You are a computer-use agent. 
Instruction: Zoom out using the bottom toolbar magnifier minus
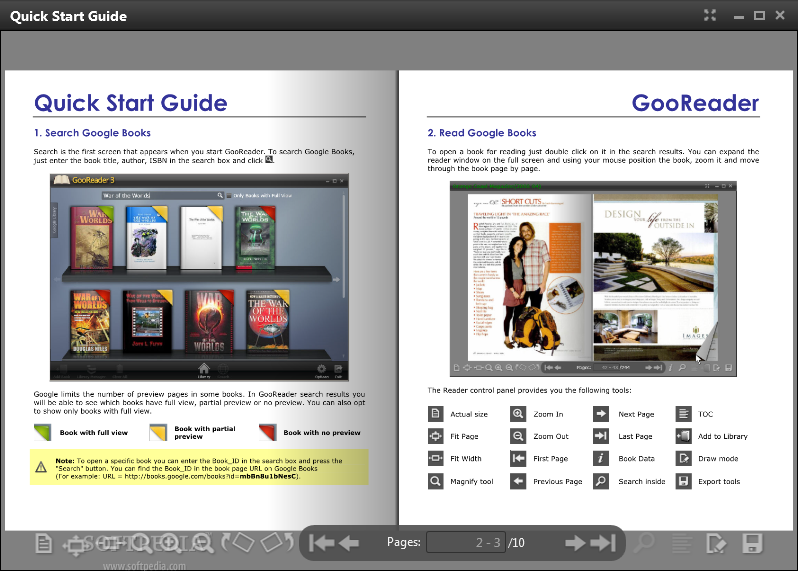pos(203,543)
